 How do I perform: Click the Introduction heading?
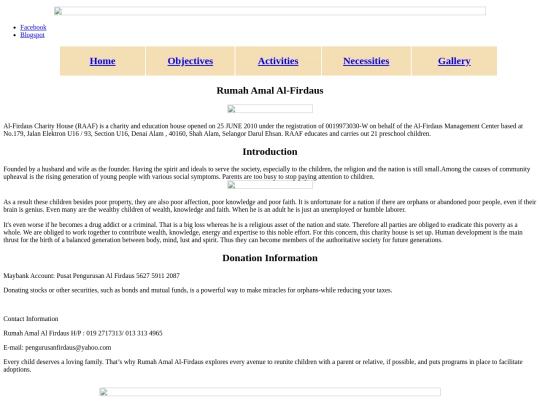click(x=270, y=152)
